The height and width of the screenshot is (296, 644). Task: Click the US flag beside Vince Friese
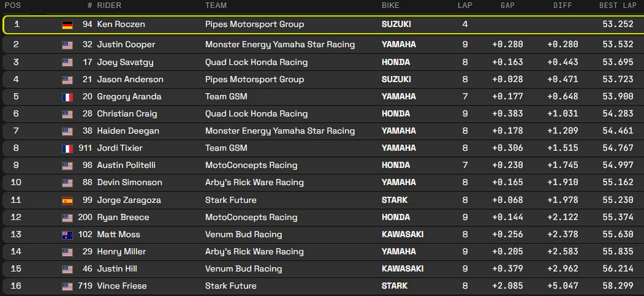tap(67, 286)
